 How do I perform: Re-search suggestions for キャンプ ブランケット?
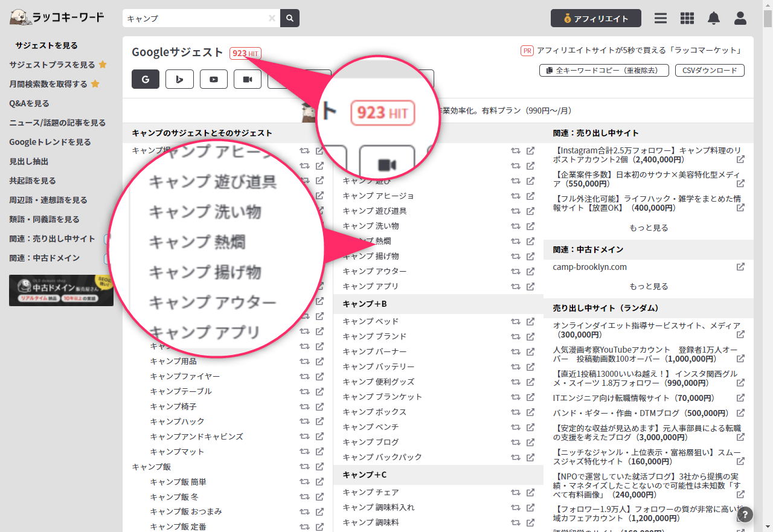click(516, 397)
